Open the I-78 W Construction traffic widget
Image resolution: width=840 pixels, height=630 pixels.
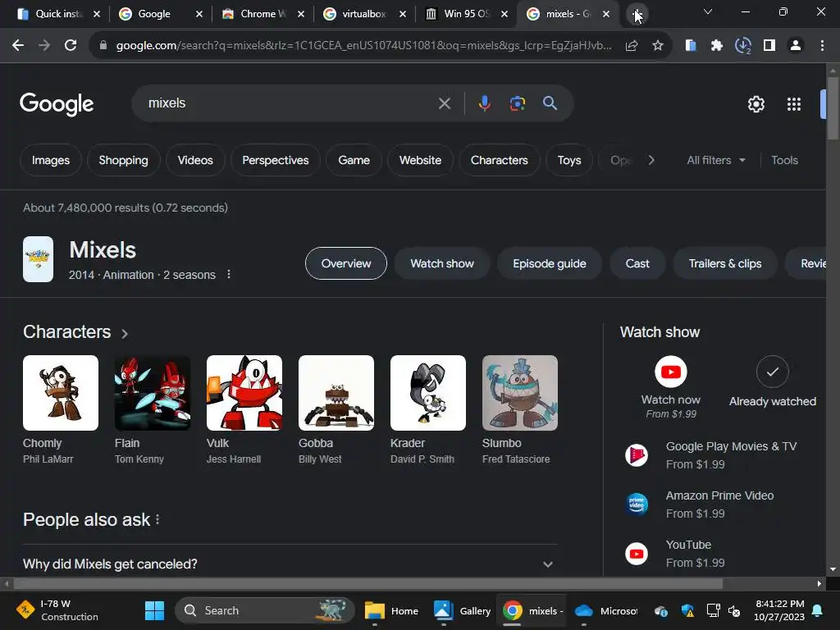tap(57, 610)
